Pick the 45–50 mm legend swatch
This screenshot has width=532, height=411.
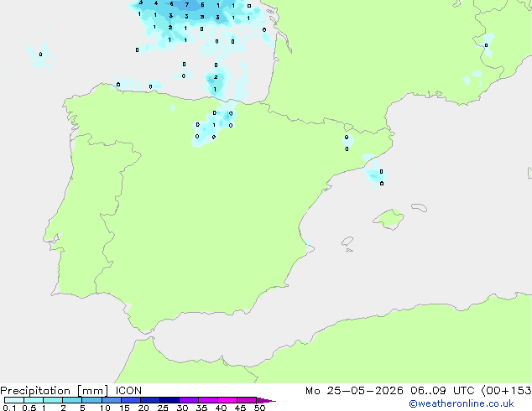point(247,400)
